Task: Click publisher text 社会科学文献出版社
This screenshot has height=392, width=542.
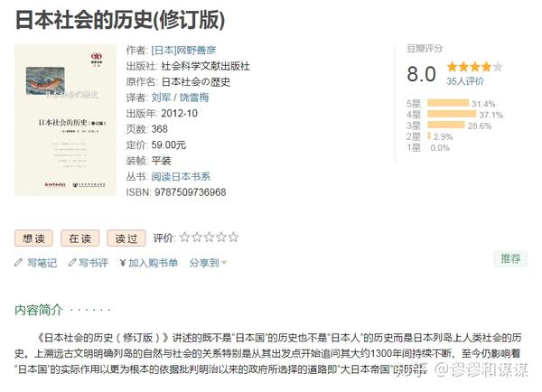Action: pos(205,66)
